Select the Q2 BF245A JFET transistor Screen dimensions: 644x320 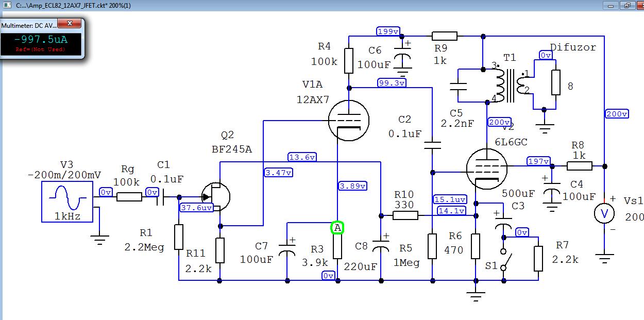(x=216, y=196)
